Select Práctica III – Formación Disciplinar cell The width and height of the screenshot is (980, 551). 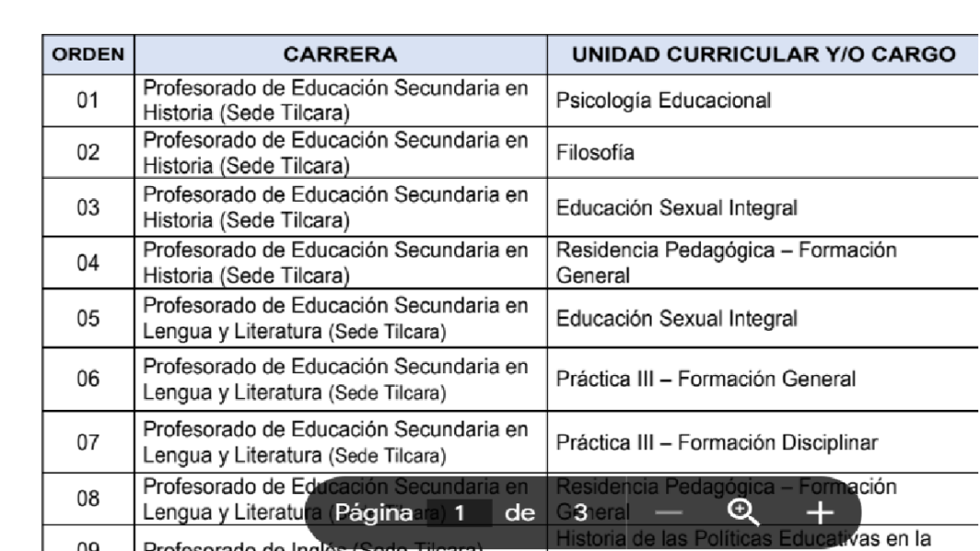click(x=763, y=442)
